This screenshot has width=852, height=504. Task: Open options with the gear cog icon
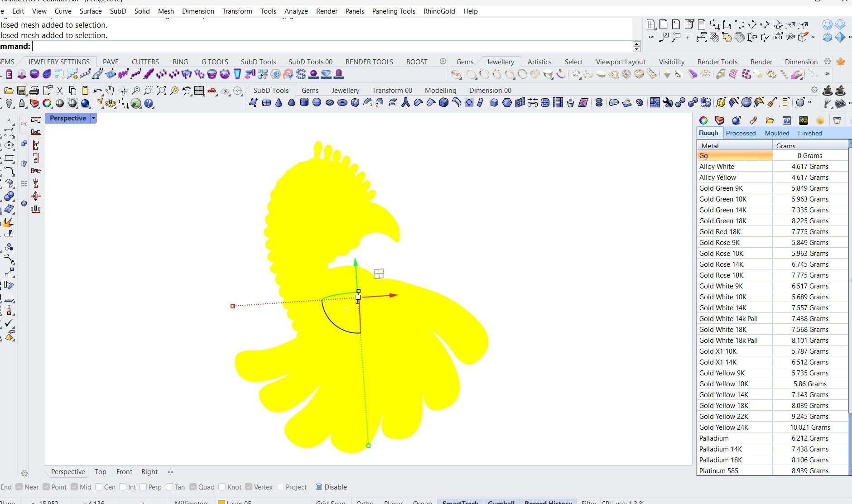(x=110, y=104)
